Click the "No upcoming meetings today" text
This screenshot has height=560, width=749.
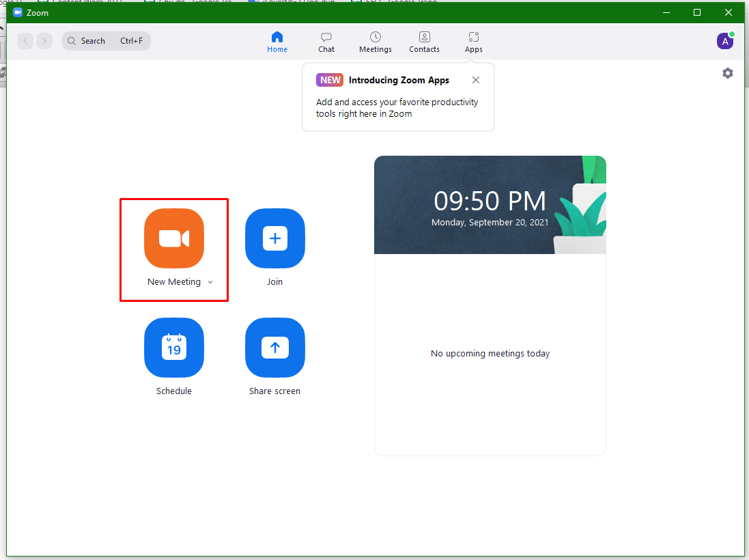click(490, 354)
